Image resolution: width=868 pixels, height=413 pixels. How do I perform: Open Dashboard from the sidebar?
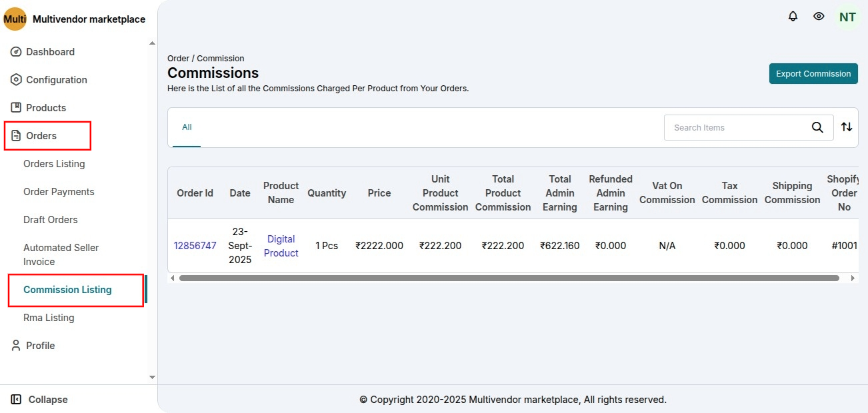click(50, 52)
